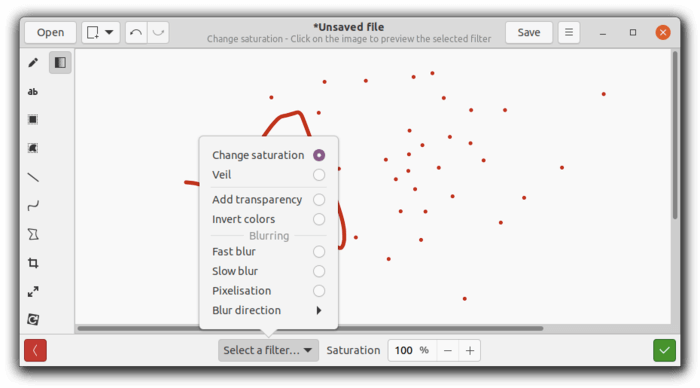Select the Rotate tool
This screenshot has width=700, height=388.
pyautogui.click(x=33, y=320)
